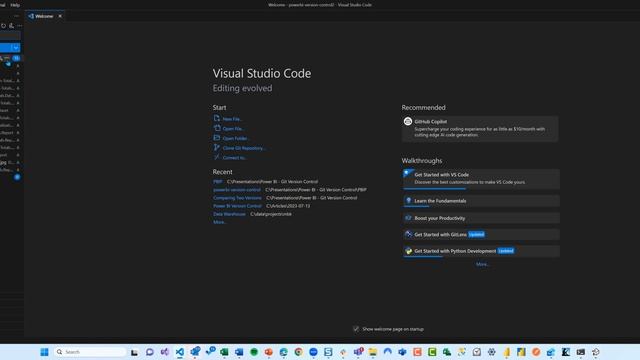640x360 pixels.
Task: Open More Actions ellipsis beside refresh icon
Action: tap(19, 26)
